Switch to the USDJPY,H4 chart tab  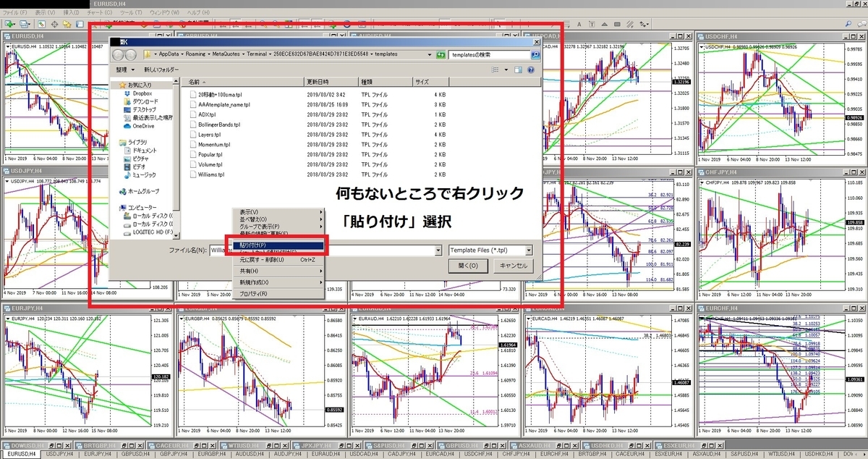coord(61,454)
